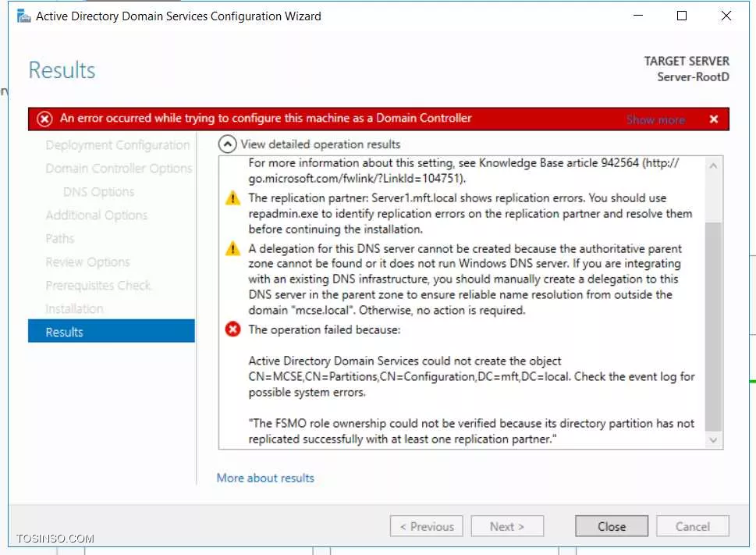Close the window with title bar X

[726, 16]
